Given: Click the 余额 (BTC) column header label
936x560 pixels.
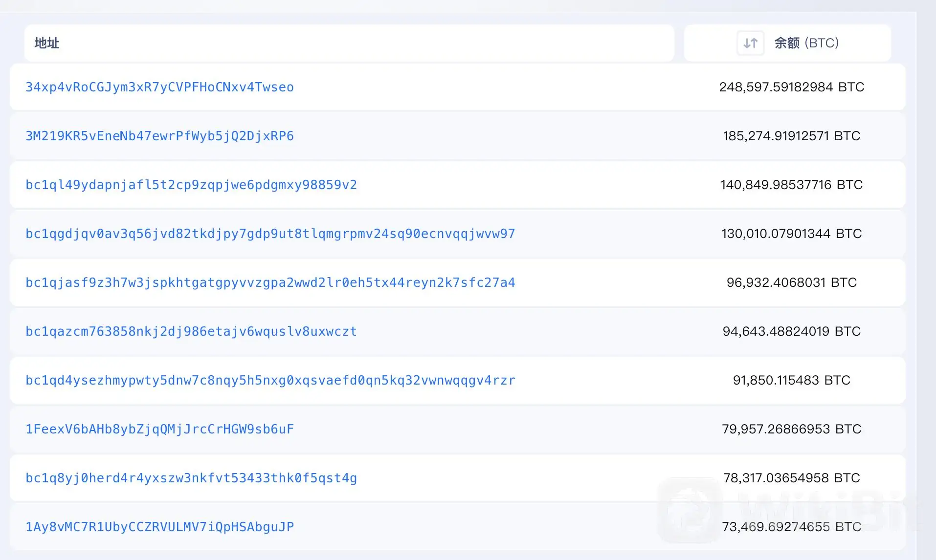Looking at the screenshot, I should pyautogui.click(x=806, y=43).
